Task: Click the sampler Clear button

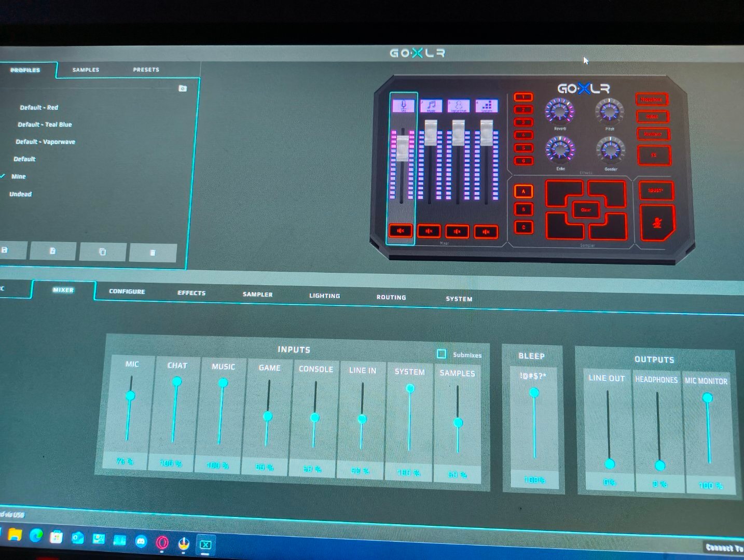Action: click(586, 210)
